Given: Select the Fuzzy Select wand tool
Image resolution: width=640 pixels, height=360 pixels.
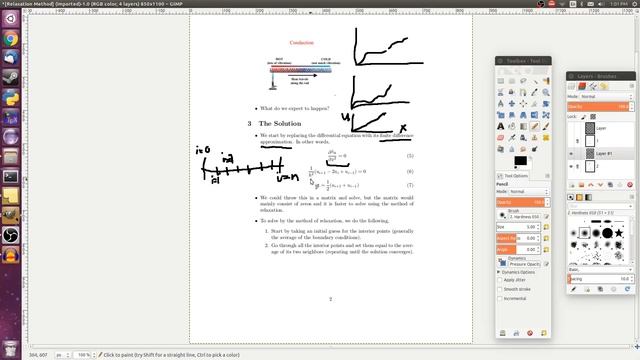Looking at the screenshot, I should [x=535, y=81].
